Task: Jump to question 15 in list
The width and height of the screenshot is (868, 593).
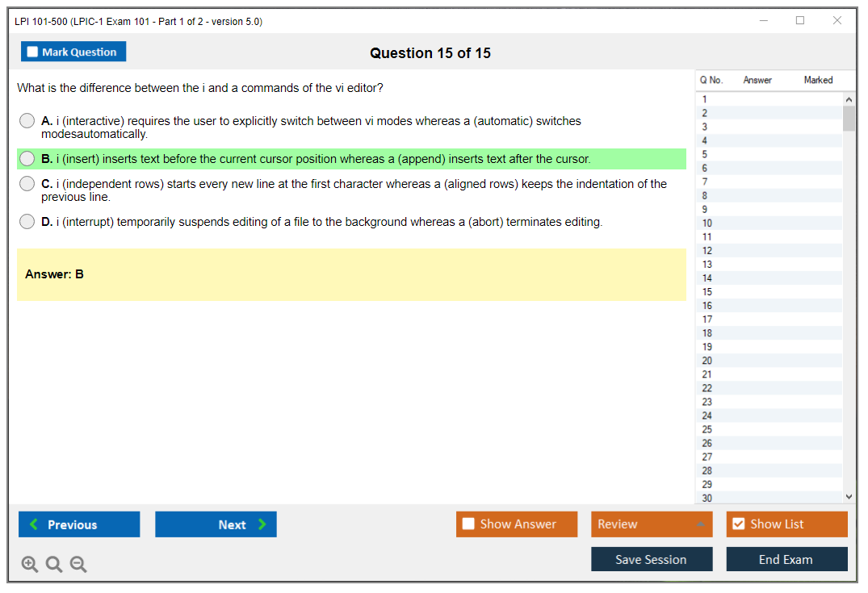Action: 707,292
